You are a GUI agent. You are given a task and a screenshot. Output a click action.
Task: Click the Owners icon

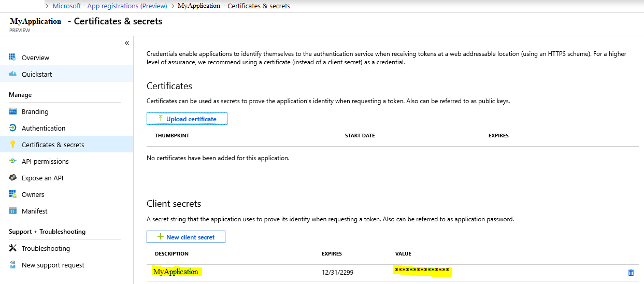tap(13, 194)
